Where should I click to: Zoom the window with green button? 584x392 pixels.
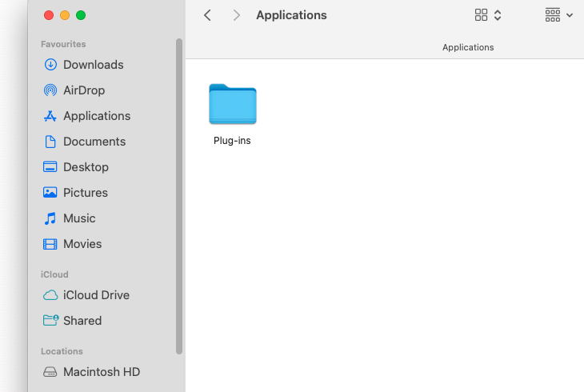(81, 15)
